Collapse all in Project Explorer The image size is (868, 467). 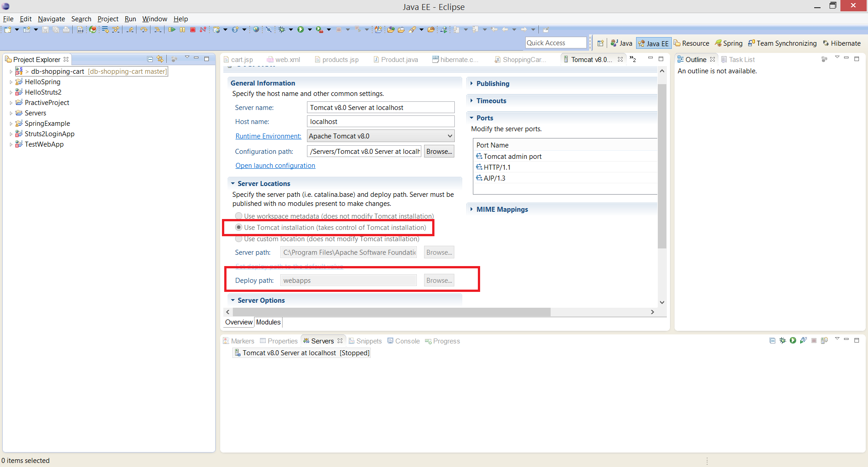pos(150,59)
